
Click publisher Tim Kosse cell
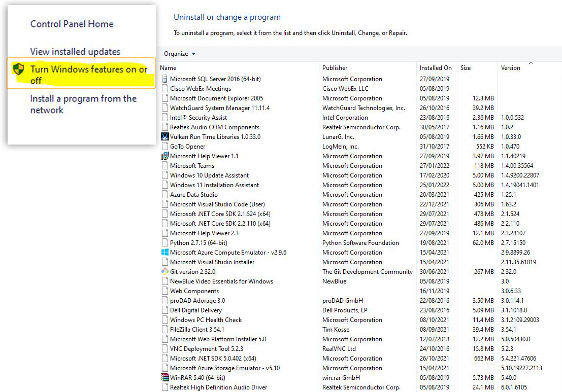[x=336, y=329]
